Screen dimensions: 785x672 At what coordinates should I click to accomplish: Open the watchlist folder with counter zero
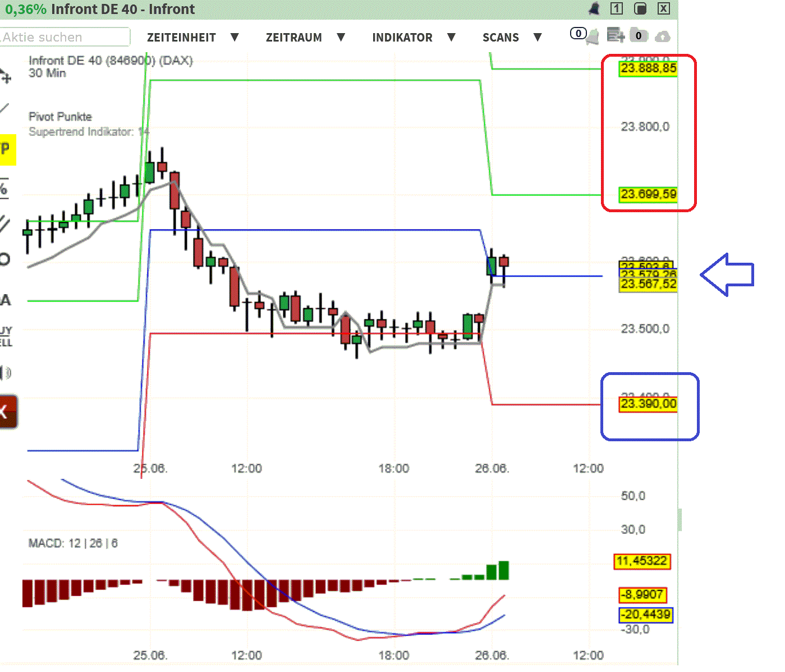pyautogui.click(x=639, y=35)
